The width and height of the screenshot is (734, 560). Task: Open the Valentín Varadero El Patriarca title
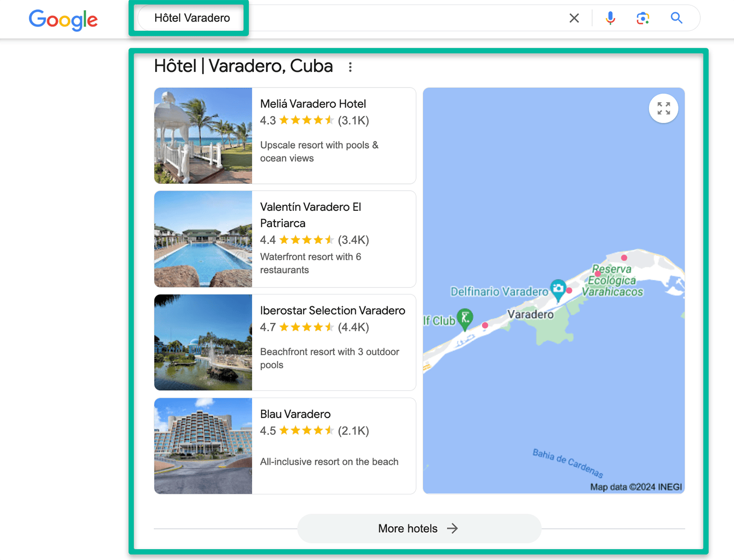coord(311,215)
